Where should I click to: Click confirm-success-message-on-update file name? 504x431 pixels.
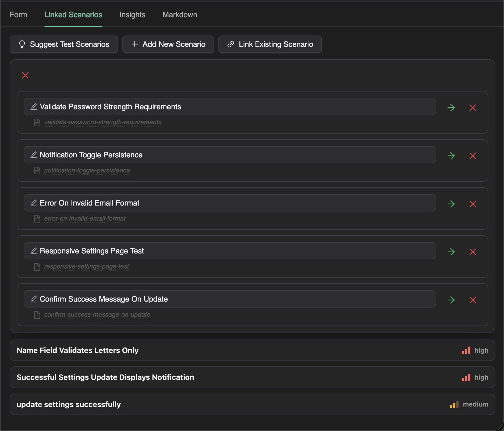97,315
